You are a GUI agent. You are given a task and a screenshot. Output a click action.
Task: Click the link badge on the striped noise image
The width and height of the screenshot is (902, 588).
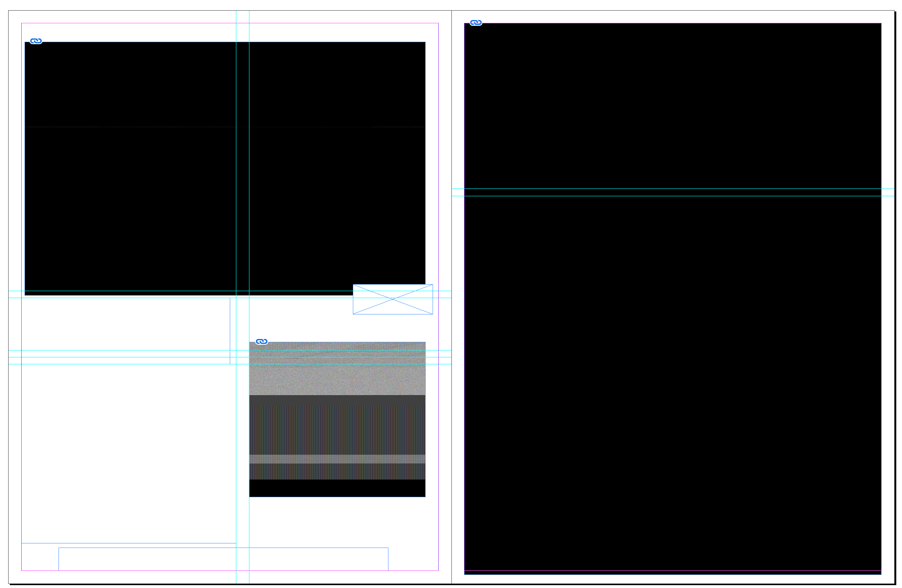coord(262,341)
